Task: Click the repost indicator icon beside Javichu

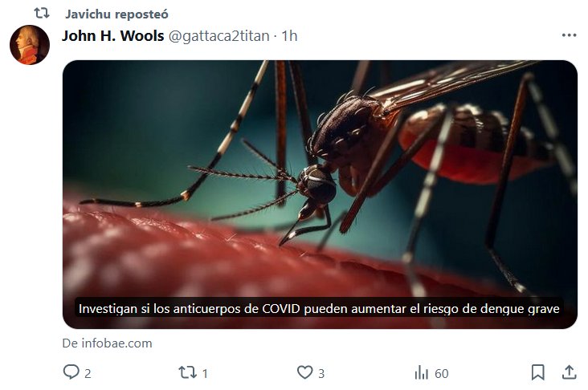Action: pyautogui.click(x=42, y=13)
